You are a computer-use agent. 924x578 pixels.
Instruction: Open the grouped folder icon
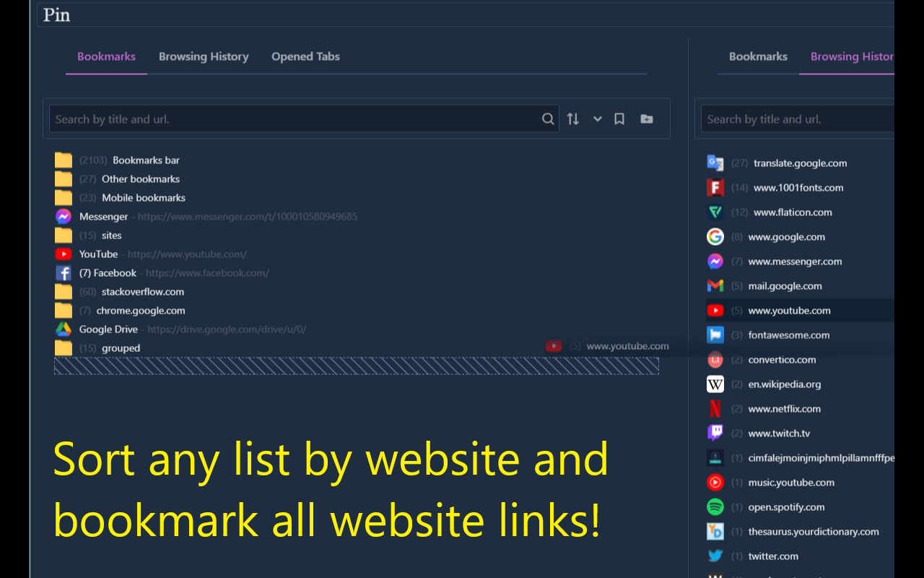[64, 348]
